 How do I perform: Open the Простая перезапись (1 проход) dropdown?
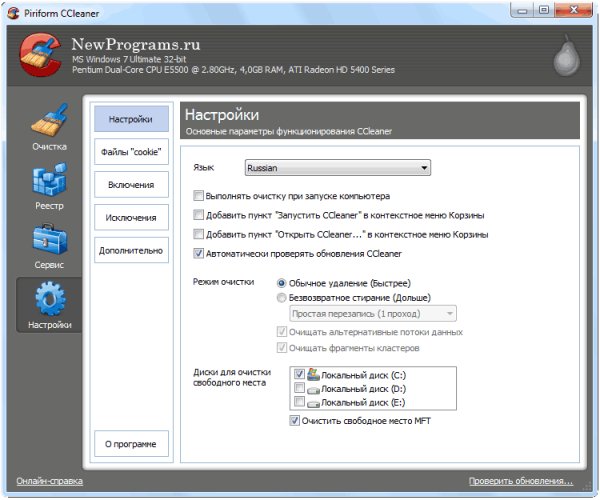coord(373,314)
